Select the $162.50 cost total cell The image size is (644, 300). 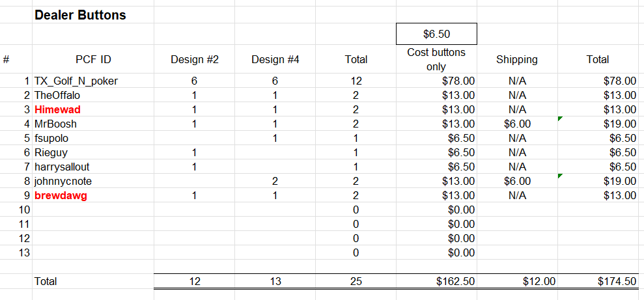pos(455,281)
